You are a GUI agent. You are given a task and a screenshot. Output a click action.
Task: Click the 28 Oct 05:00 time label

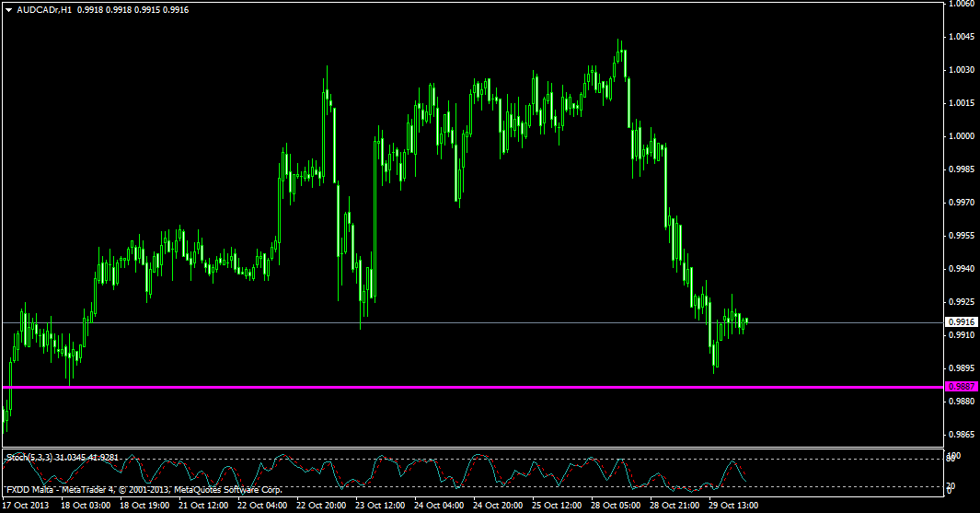click(615, 506)
